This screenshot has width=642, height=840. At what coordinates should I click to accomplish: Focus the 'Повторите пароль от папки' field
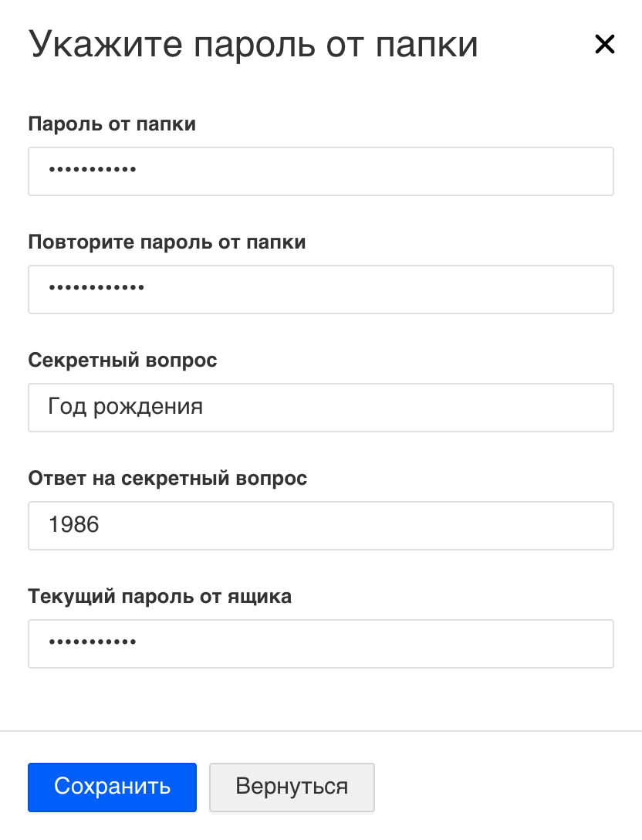click(x=320, y=290)
